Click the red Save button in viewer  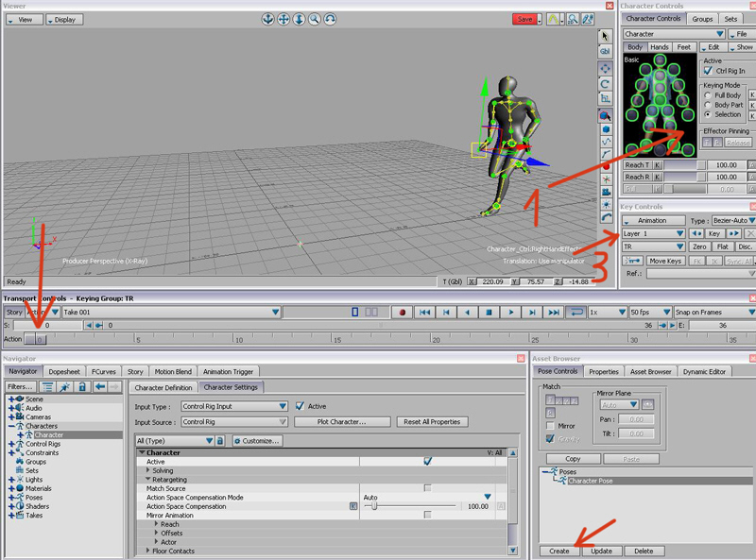pos(526,19)
